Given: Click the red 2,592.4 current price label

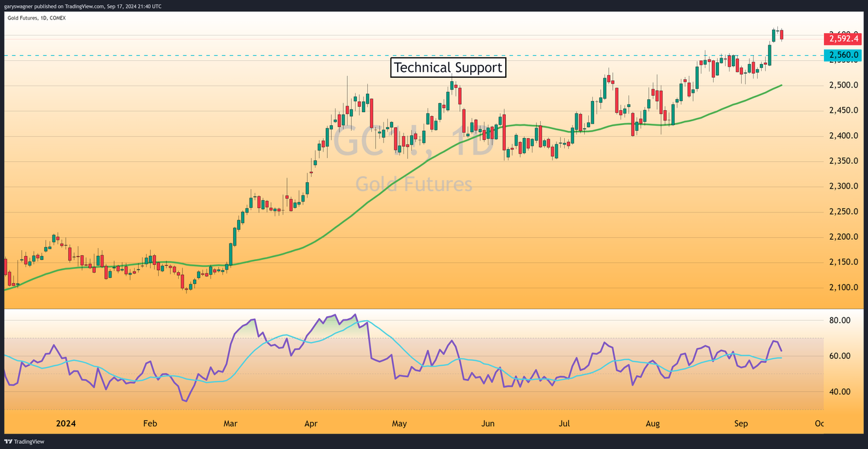Looking at the screenshot, I should pos(842,38).
